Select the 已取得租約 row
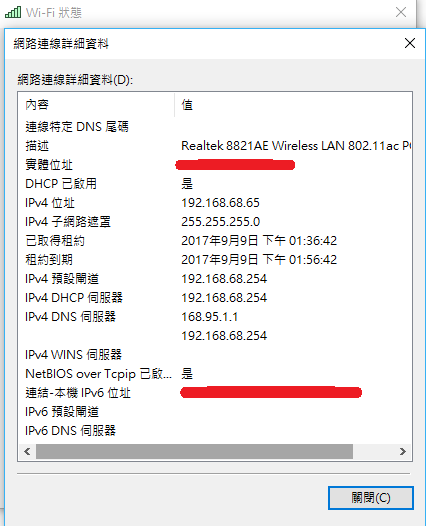 pos(215,241)
